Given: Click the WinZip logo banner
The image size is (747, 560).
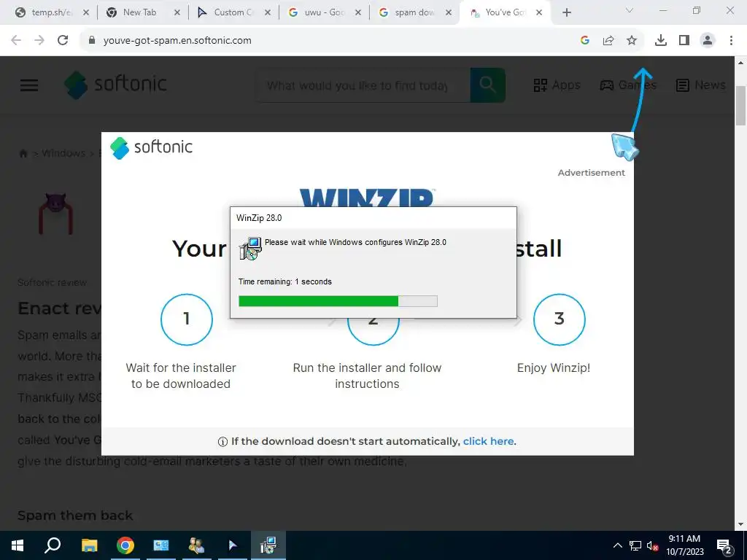Looking at the screenshot, I should (x=367, y=197).
